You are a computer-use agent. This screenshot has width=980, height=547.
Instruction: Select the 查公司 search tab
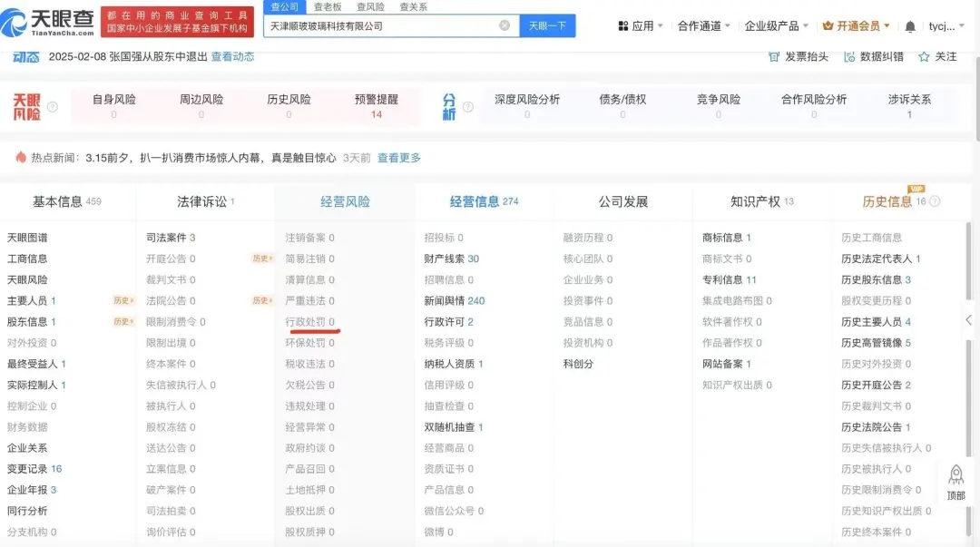tap(284, 7)
